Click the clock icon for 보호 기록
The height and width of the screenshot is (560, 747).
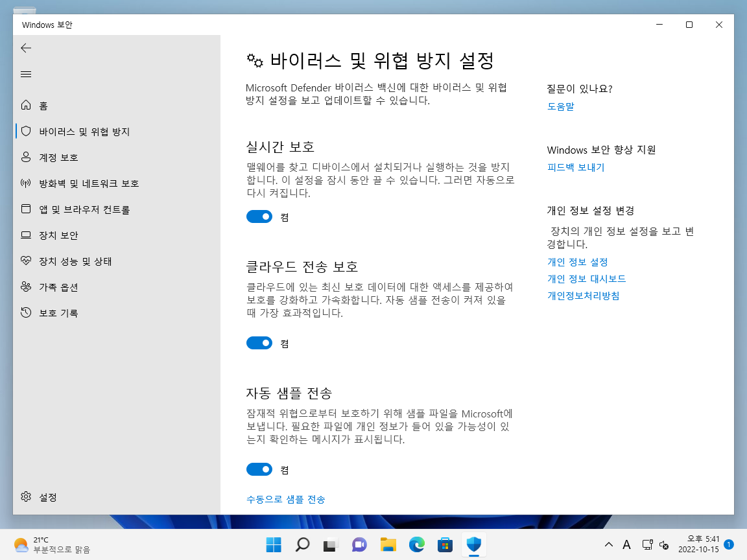(x=26, y=313)
